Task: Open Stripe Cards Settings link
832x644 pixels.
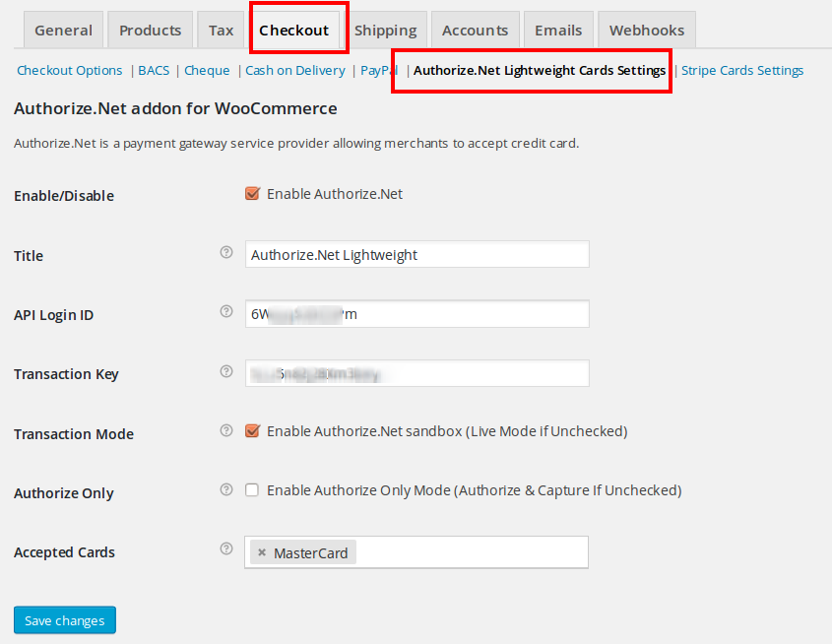Action: click(x=742, y=71)
